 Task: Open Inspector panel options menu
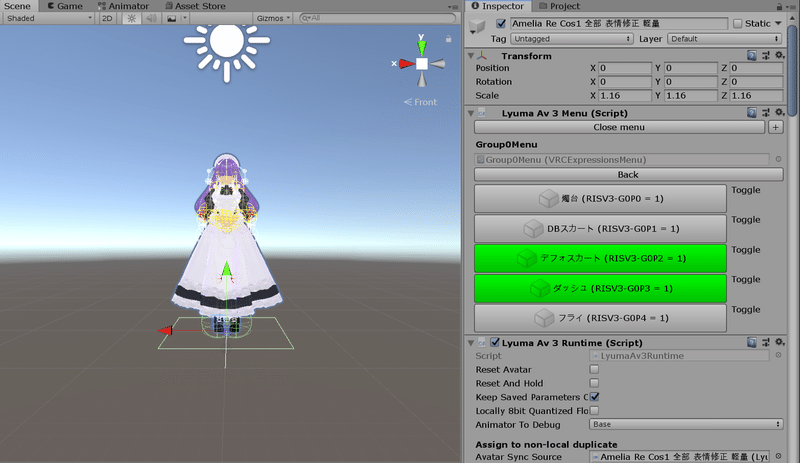[x=790, y=7]
